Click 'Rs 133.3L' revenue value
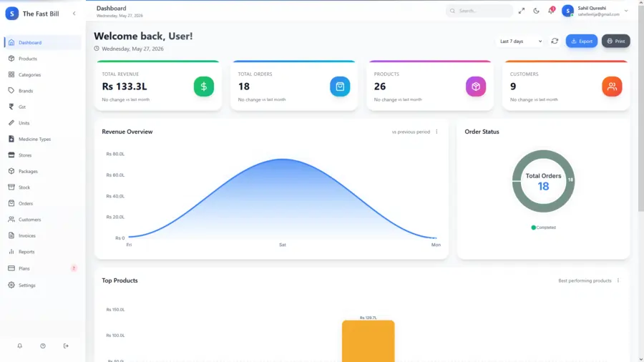The image size is (644, 362). click(125, 87)
